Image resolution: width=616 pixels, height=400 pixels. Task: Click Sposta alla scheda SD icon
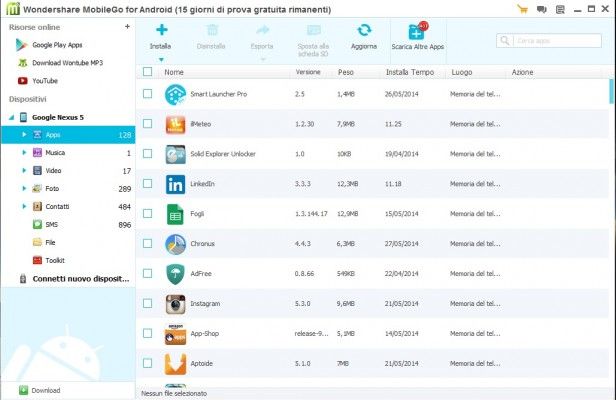pyautogui.click(x=314, y=30)
